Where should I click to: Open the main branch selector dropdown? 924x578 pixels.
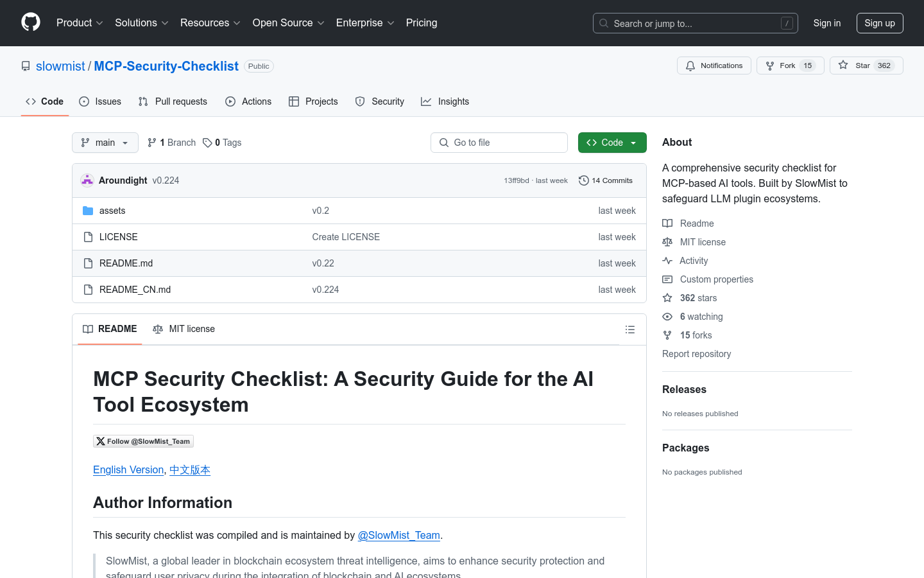point(105,143)
